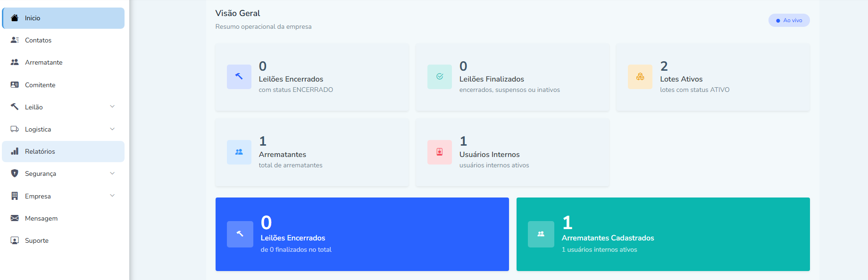Click boxes icon on Lotes Ativos card
The width and height of the screenshot is (868, 280).
pyautogui.click(x=640, y=76)
